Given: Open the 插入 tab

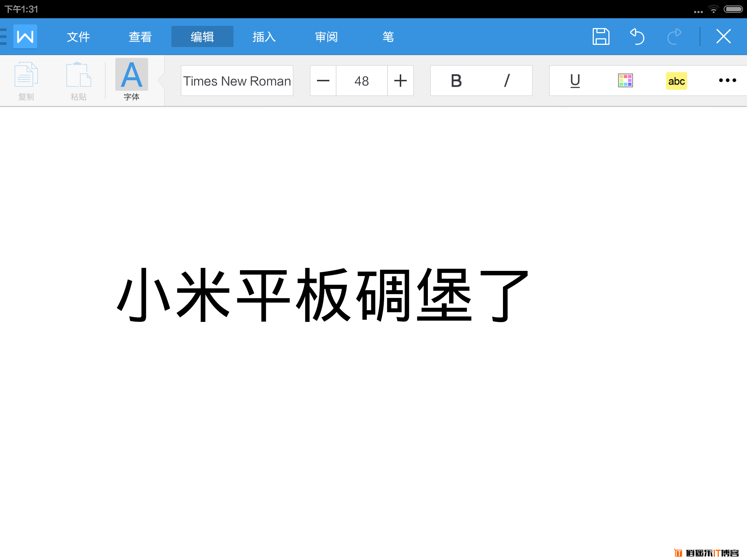Looking at the screenshot, I should tap(264, 36).
